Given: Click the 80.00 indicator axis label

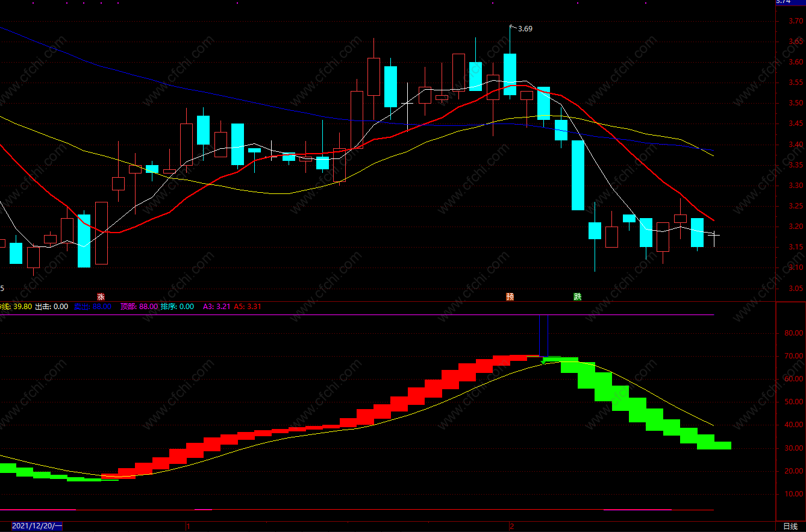Looking at the screenshot, I should point(795,333).
